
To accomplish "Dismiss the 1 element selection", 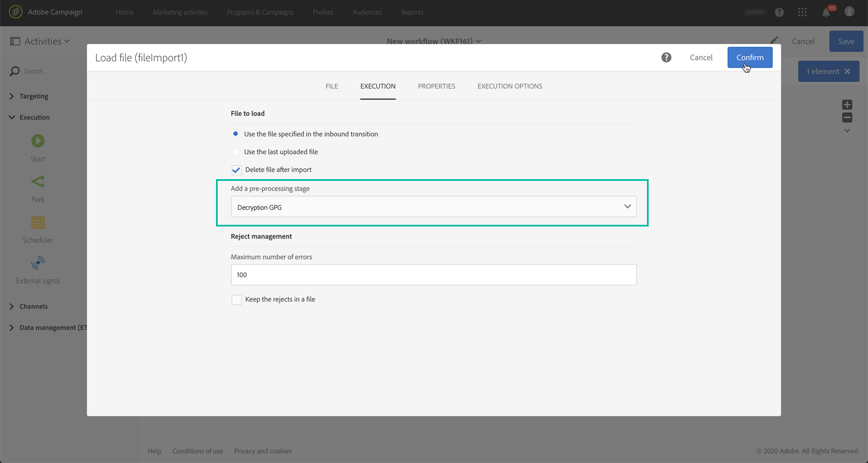I will pyautogui.click(x=847, y=71).
